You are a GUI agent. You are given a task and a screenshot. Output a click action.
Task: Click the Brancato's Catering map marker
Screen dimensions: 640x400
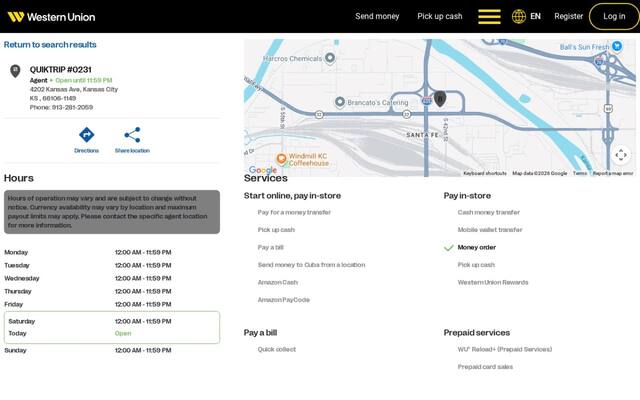(x=340, y=102)
